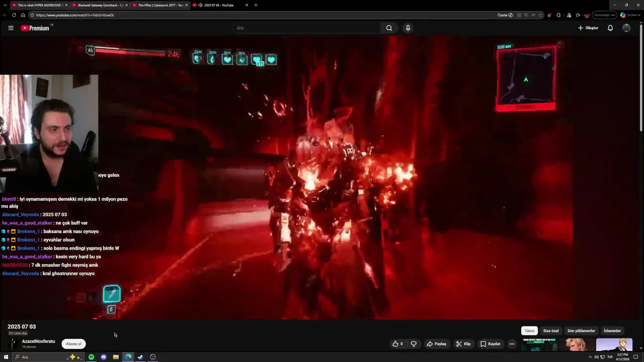Start voice search with microphone icon
The width and height of the screenshot is (644, 362).
click(x=408, y=28)
